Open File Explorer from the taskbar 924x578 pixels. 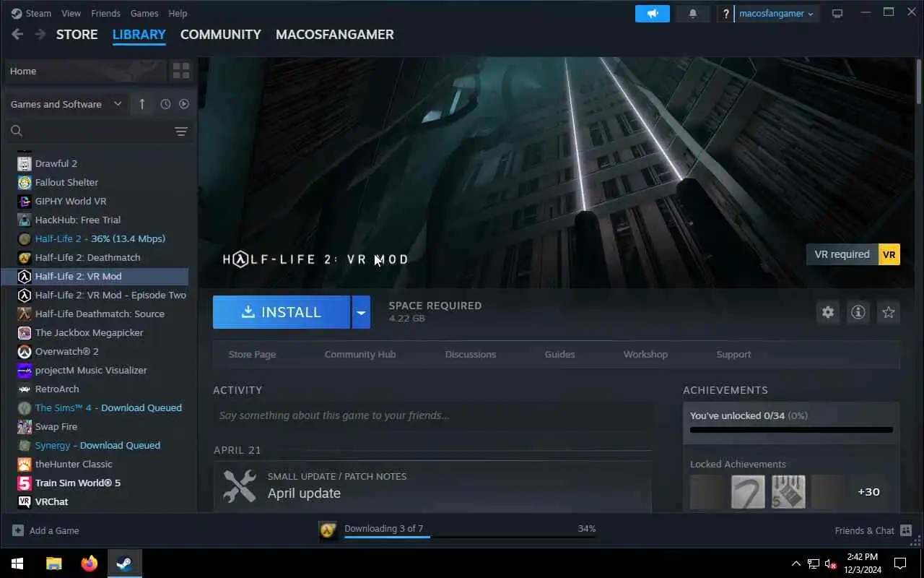click(54, 564)
